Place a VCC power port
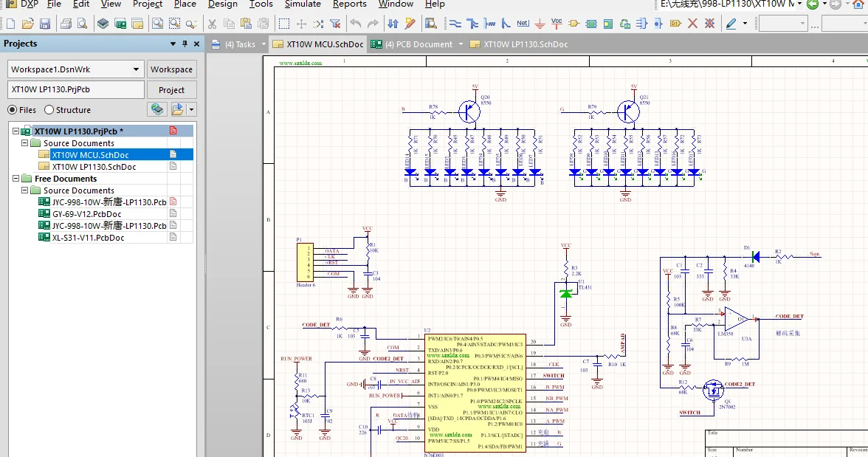The image size is (868, 457). pos(557,24)
